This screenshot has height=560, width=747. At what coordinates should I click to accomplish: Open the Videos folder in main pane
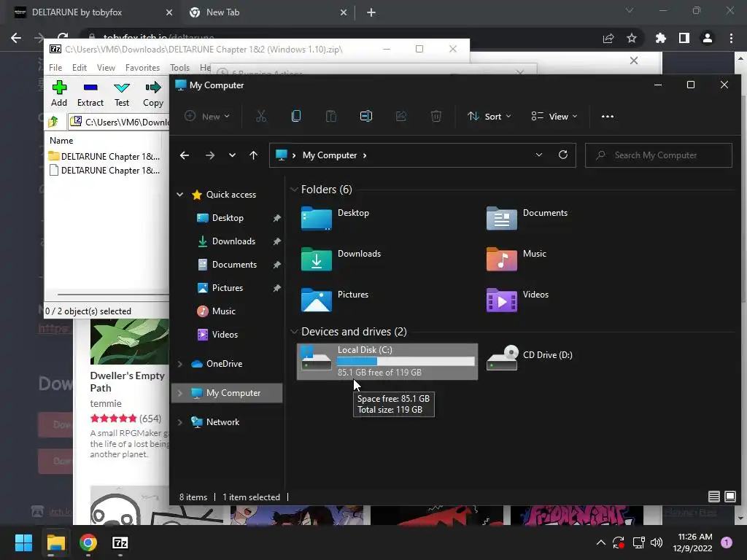point(517,300)
